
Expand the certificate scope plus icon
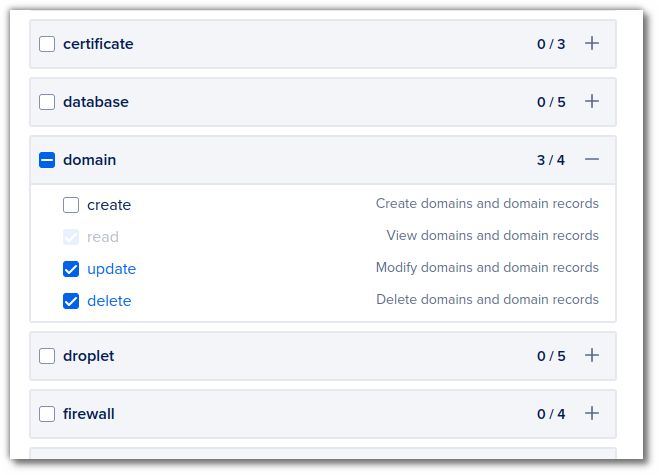[592, 43]
